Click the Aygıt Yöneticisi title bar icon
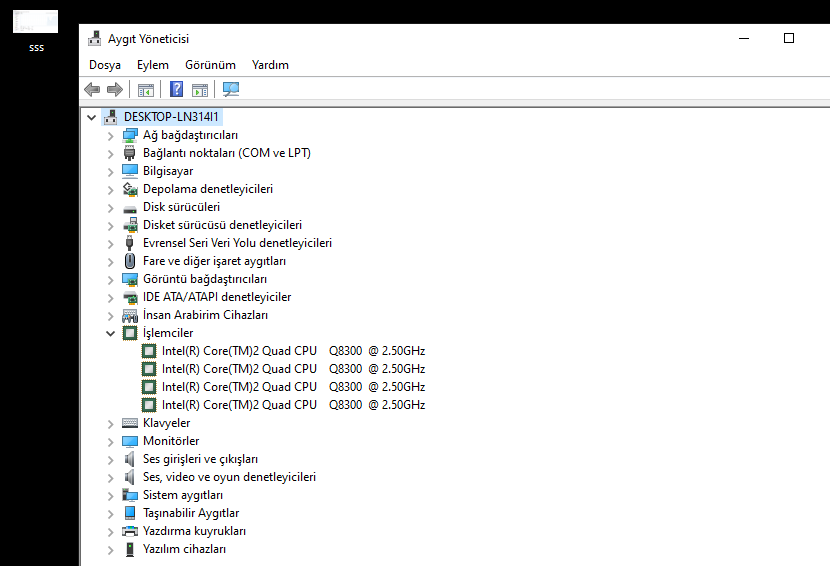Image resolution: width=830 pixels, height=566 pixels. point(95,38)
